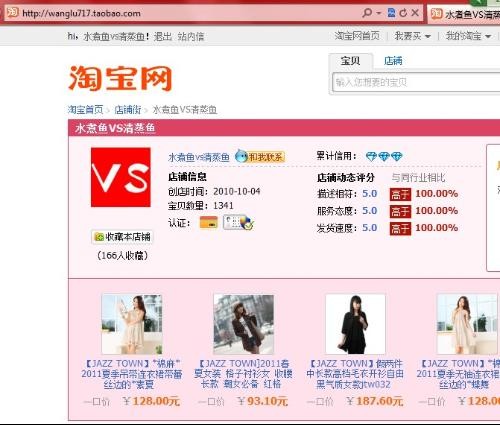Viewport: 500px width, 425px height.
Task: Stop loading with the X icon in address bar
Action: click(x=415, y=13)
